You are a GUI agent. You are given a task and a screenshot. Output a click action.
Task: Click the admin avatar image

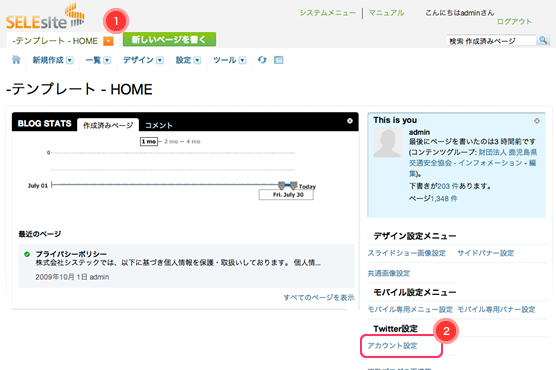(388, 143)
